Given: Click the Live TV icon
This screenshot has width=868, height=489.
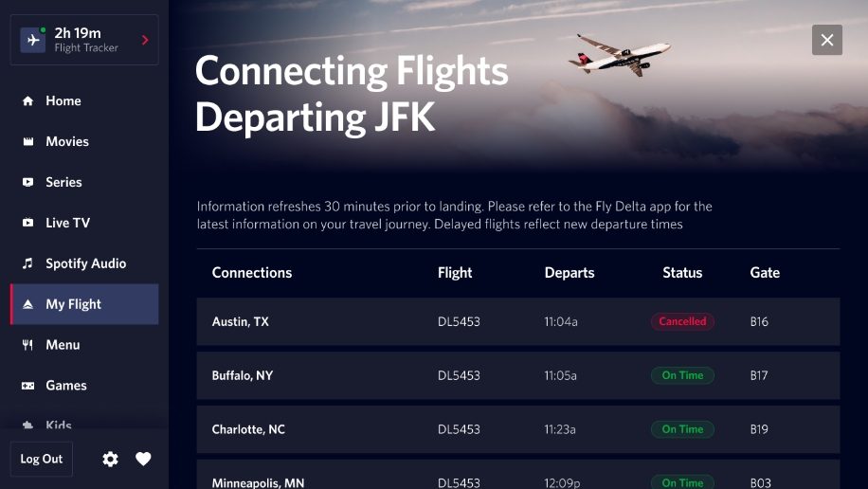Looking at the screenshot, I should [27, 224].
